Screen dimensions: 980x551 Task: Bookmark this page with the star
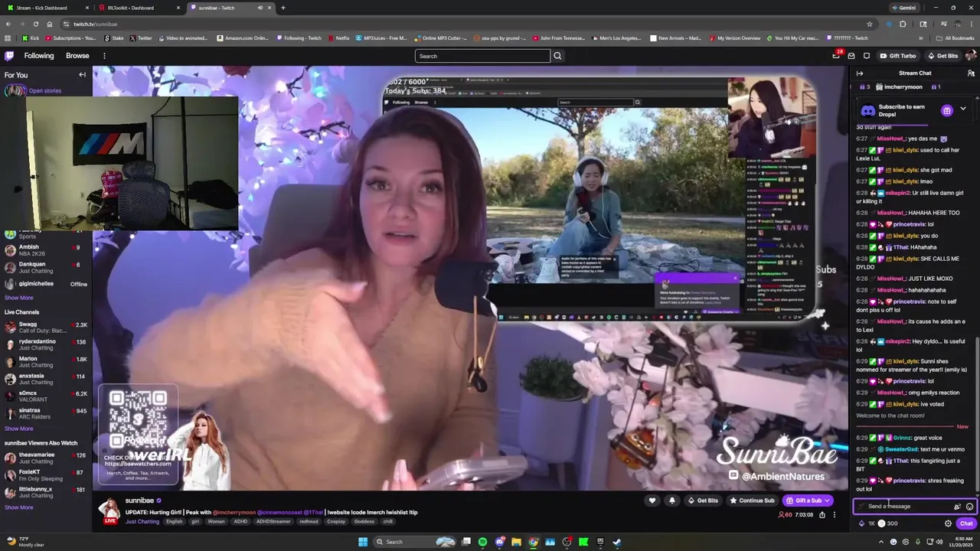point(869,24)
